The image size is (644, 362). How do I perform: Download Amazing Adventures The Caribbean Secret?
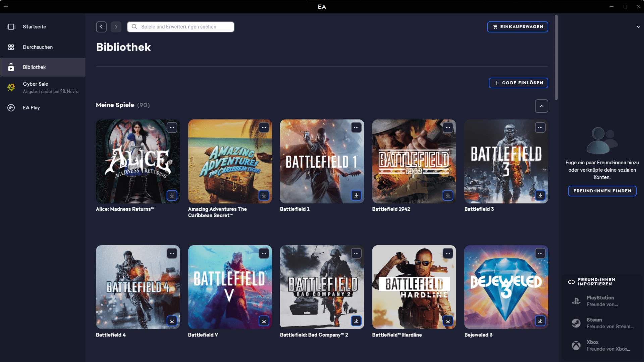pyautogui.click(x=264, y=195)
